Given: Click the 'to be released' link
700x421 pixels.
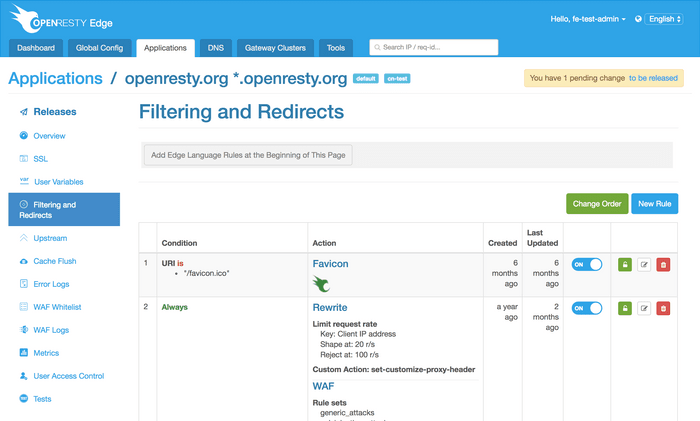Looking at the screenshot, I should [x=653, y=78].
